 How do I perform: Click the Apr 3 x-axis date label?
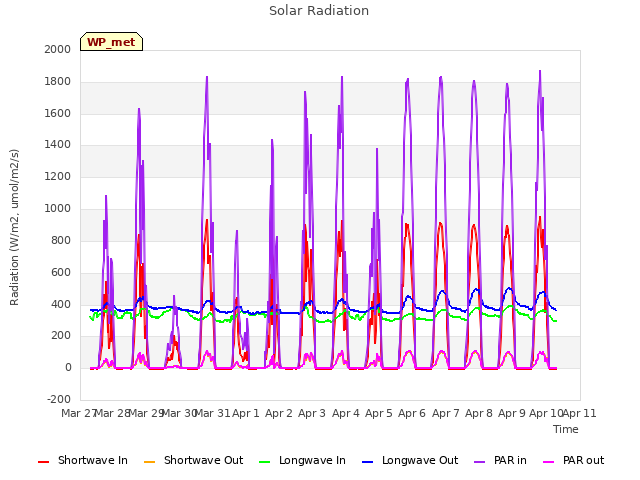coord(312,413)
